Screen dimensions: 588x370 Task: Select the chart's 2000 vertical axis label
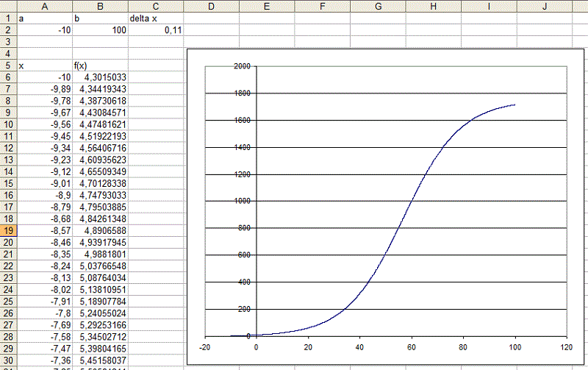pos(241,66)
